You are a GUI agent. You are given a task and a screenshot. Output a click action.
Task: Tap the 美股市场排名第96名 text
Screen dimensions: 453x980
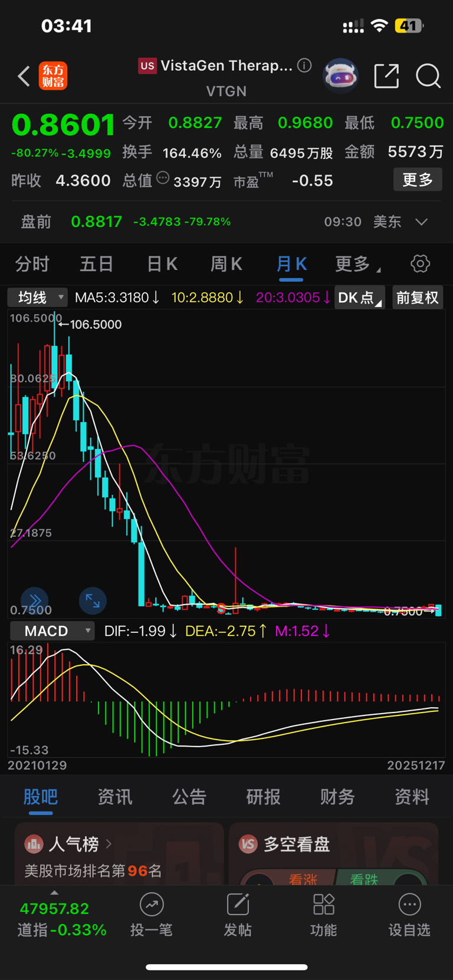click(x=93, y=870)
